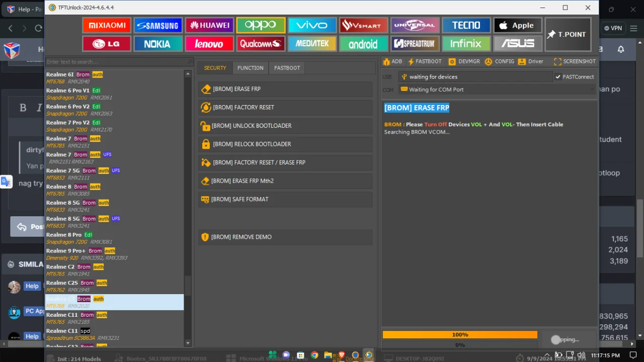Select Realme 7 Pro V2 model
The width and height of the screenshot is (644, 362).
coord(115,126)
